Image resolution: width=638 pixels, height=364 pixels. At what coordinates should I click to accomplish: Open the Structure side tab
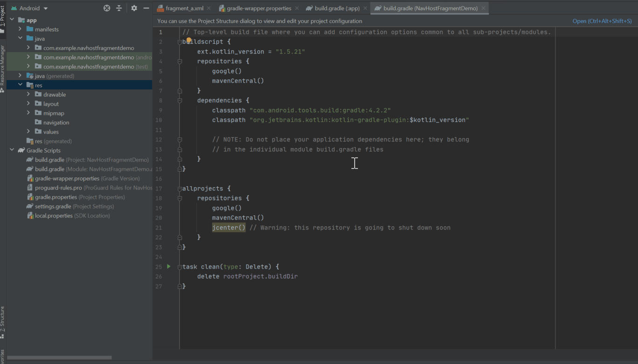tap(2, 323)
